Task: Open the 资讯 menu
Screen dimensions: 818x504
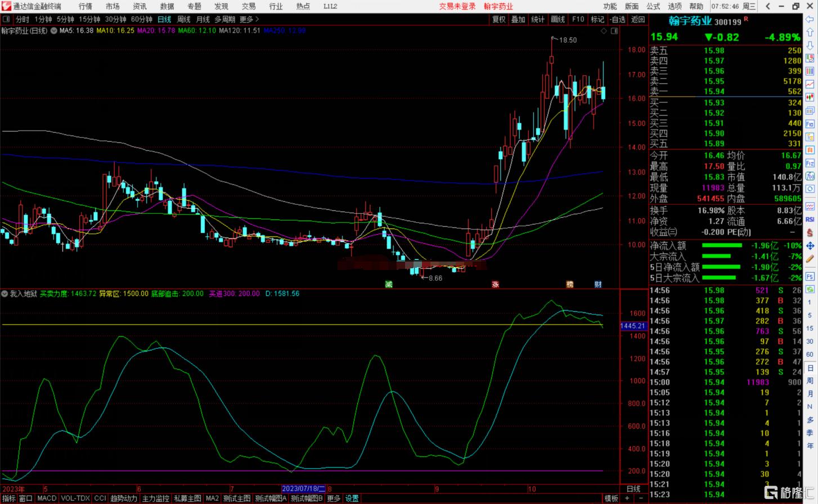Action: tap(140, 6)
